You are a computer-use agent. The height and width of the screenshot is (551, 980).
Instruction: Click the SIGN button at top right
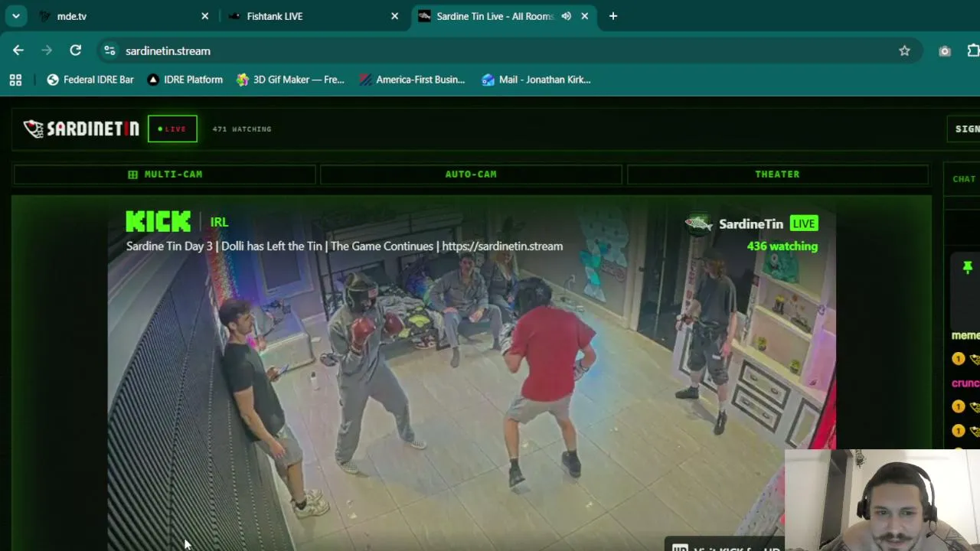pos(964,129)
